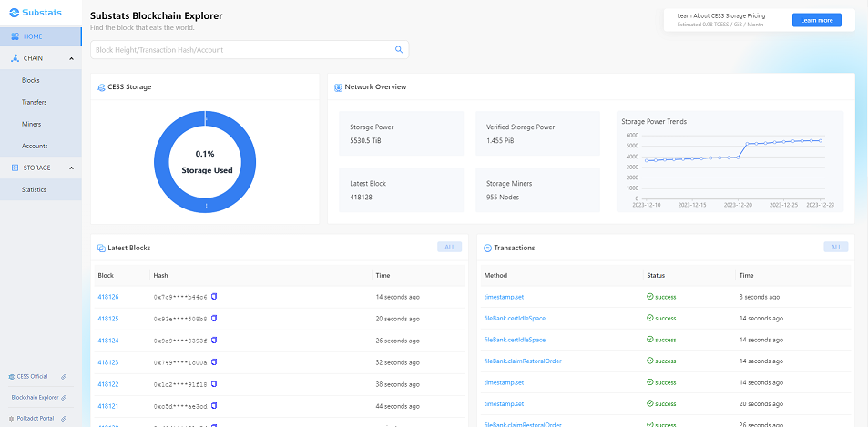The height and width of the screenshot is (427, 868).
Task: Click the Storage Power 5530.5 TiB card
Action: pos(401,133)
